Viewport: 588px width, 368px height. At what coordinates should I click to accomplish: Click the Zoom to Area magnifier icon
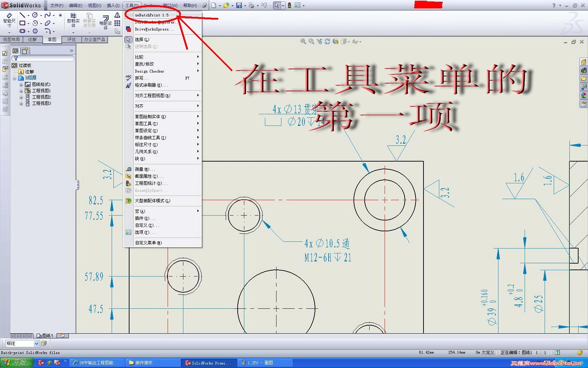coord(311,41)
